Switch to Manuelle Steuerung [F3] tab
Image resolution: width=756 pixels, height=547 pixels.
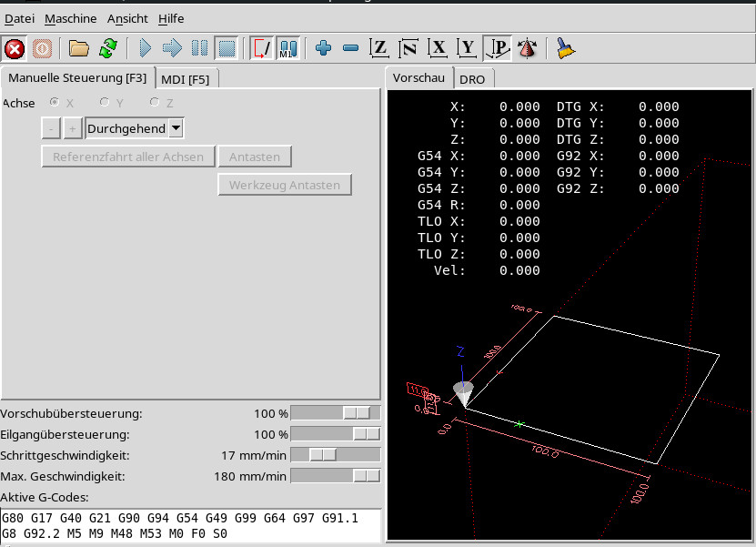(x=77, y=77)
